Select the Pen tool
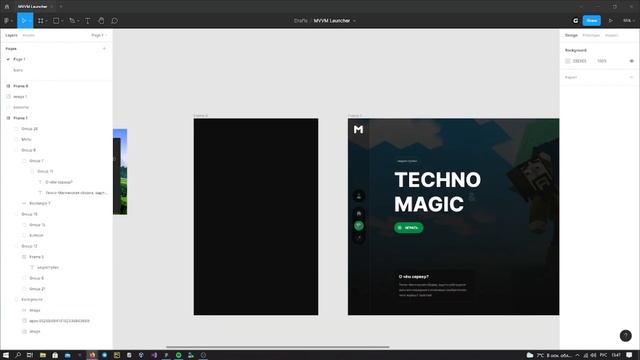This screenshot has height=360, width=640. [72, 21]
